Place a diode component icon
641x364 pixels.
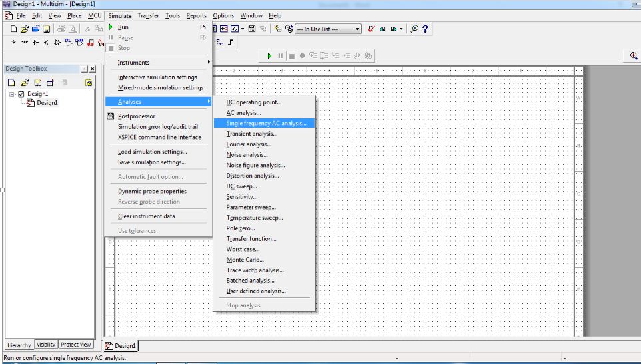(x=35, y=43)
